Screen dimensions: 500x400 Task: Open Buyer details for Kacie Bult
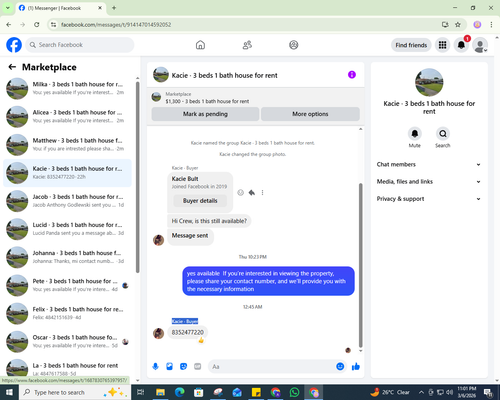click(200, 201)
